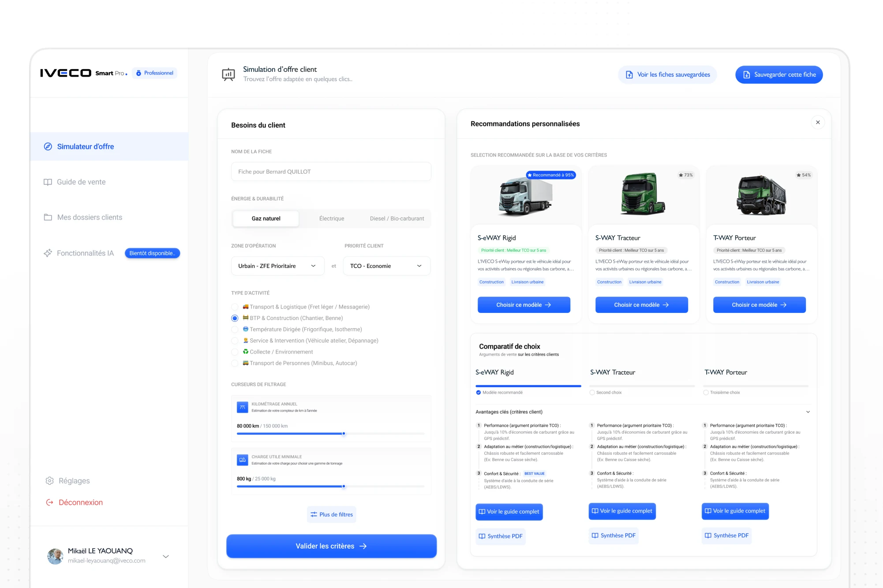Switch to the Électrique energy tab
883x588 pixels.
coord(332,219)
